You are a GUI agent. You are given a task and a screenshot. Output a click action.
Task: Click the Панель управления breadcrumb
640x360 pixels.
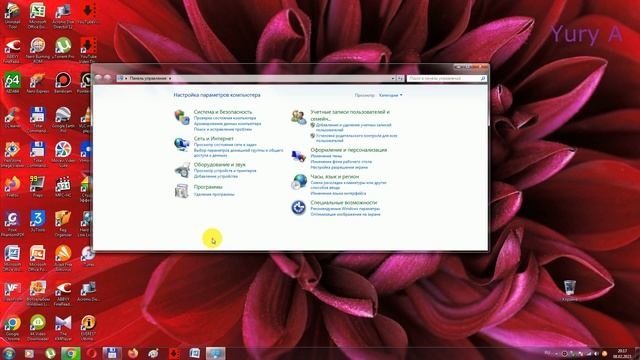tap(148, 78)
